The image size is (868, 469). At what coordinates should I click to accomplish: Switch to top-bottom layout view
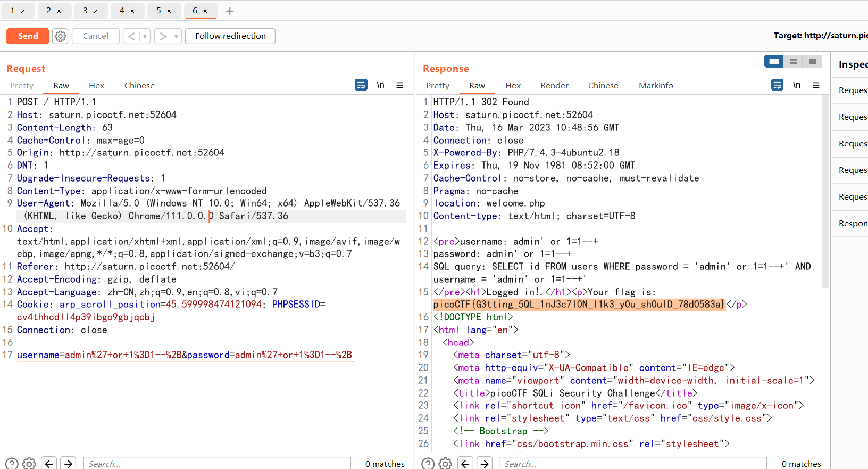coord(793,62)
